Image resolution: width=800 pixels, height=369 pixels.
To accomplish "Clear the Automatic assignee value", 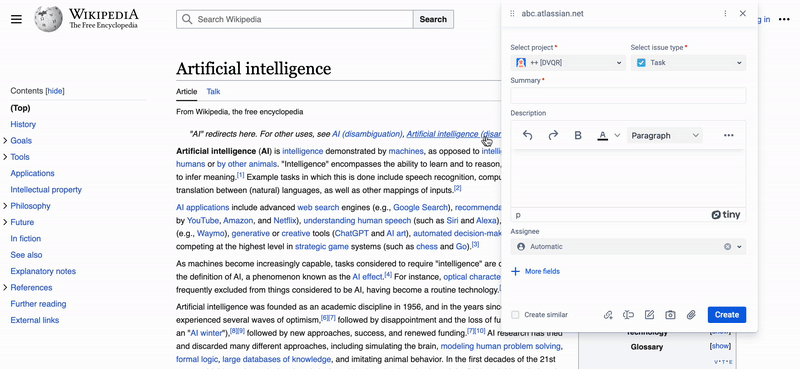I will click(x=728, y=247).
